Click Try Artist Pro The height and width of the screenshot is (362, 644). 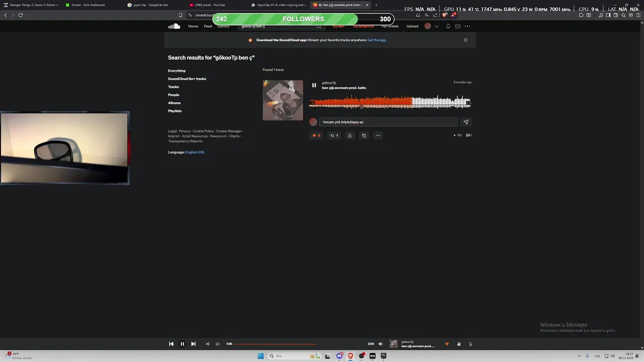(364, 26)
